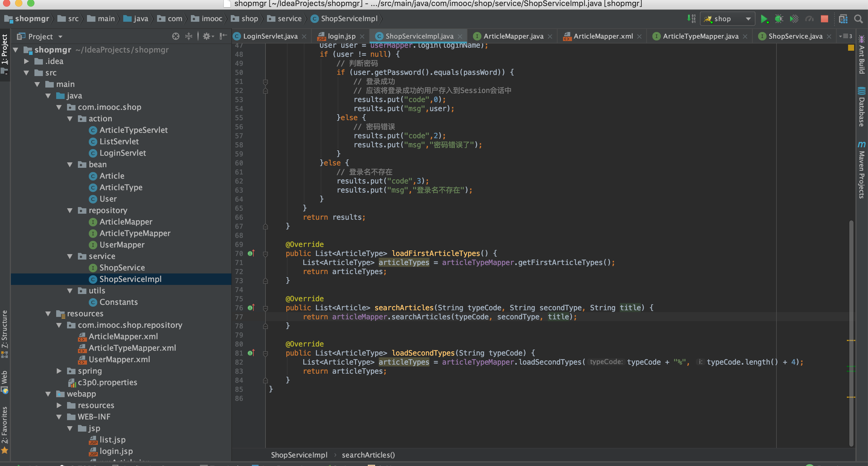Click the Debug bug icon
Viewport: 868px width, 466px height.
coord(779,19)
